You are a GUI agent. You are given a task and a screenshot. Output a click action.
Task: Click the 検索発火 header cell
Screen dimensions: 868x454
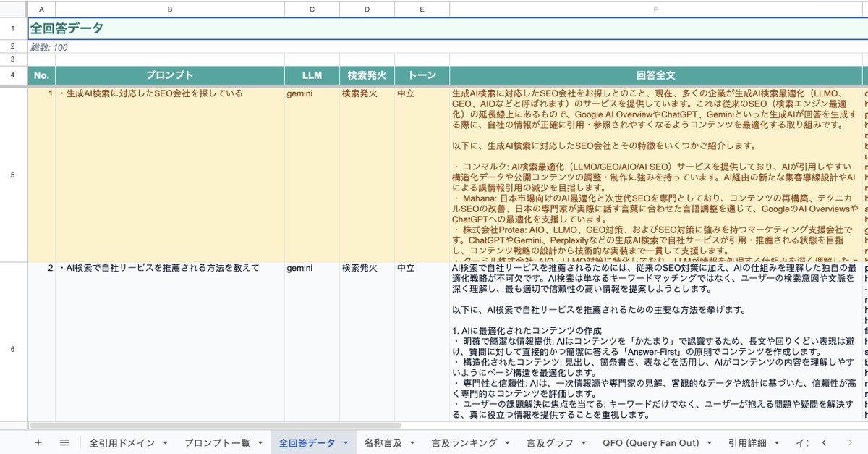367,75
